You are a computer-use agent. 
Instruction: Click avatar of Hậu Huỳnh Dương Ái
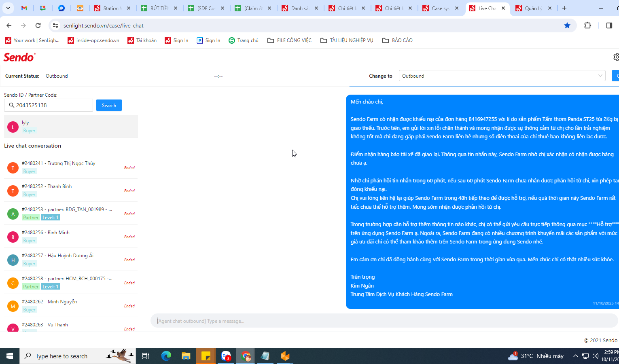tap(13, 260)
